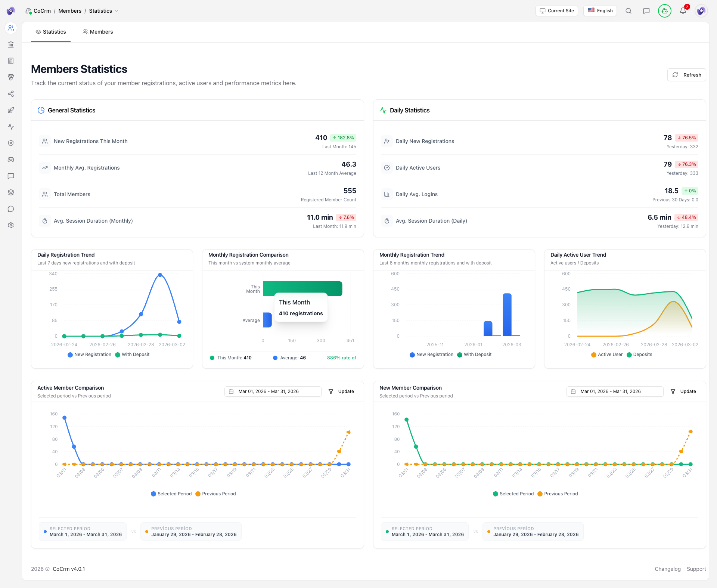717x588 pixels.
Task: Switch to the Members tab
Action: 97,32
